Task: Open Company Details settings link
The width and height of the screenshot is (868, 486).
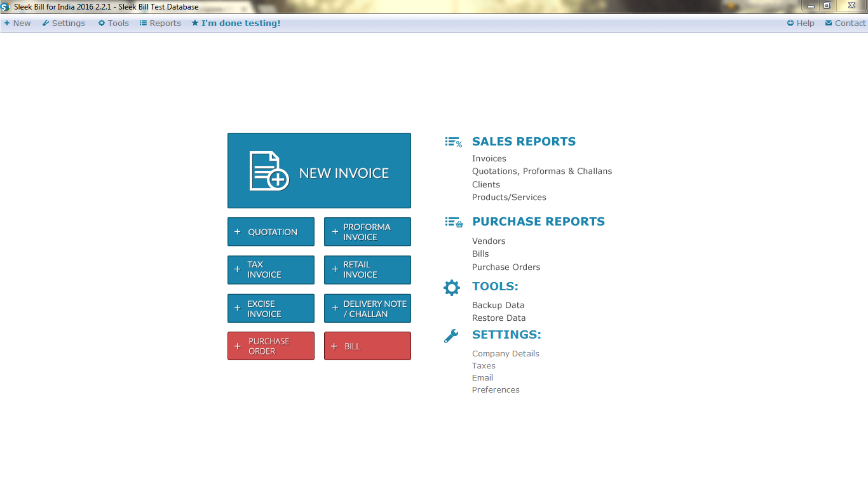Action: point(506,354)
